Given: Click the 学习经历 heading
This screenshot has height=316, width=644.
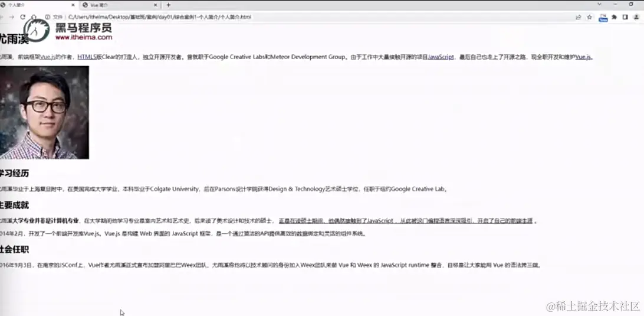Looking at the screenshot, I should 14,174.
